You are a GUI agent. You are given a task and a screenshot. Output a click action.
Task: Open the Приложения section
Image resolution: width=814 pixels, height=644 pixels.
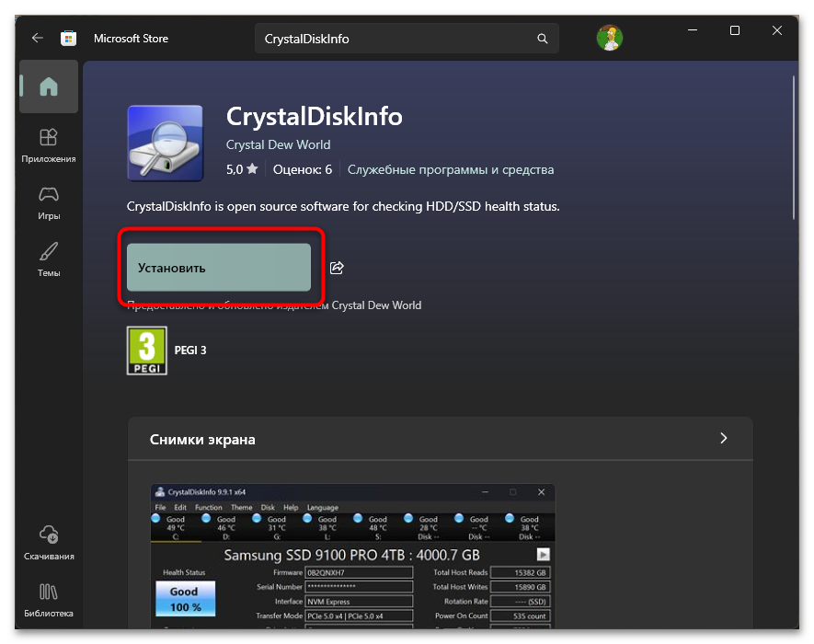pos(49,146)
